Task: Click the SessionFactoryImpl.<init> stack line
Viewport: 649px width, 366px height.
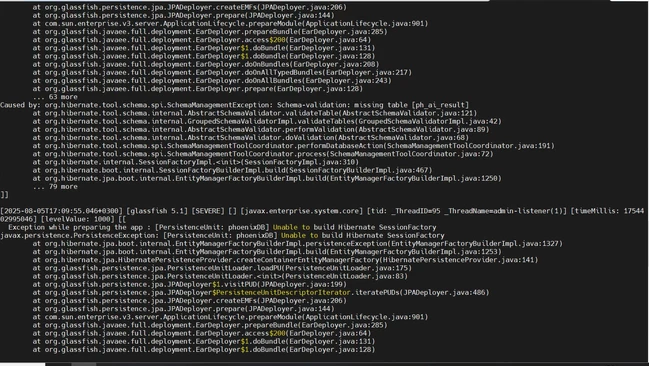Action: [x=196, y=162]
